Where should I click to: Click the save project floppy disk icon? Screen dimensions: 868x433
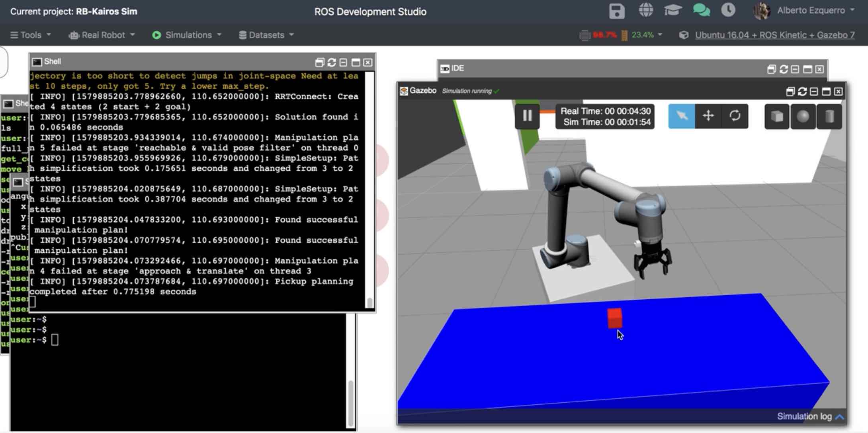click(617, 11)
